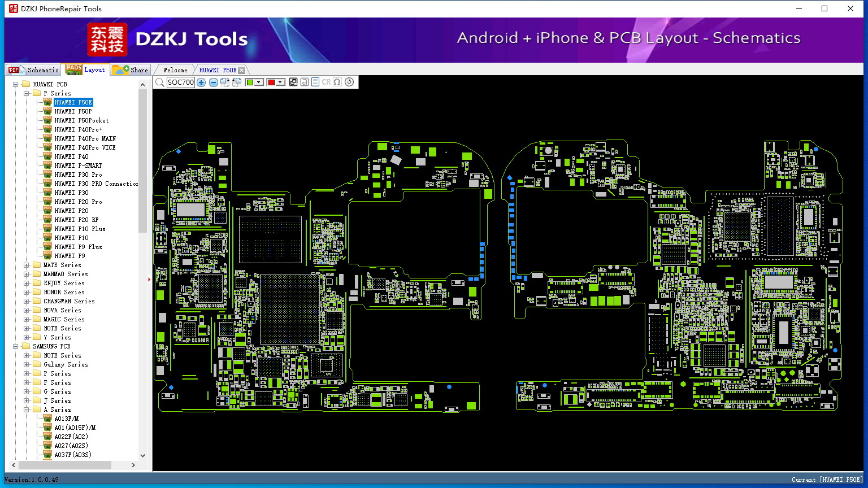Click the green color swatch
This screenshot has width=868, height=488.
click(x=250, y=82)
